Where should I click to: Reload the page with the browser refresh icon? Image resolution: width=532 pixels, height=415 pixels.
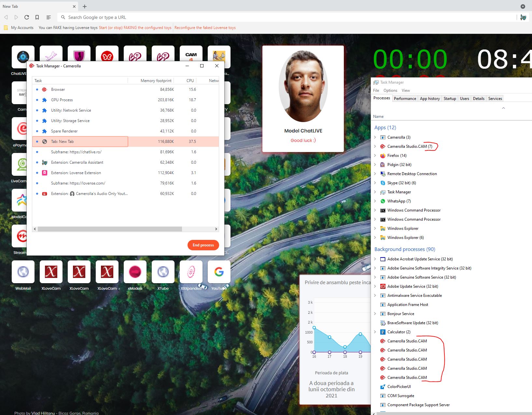27,17
